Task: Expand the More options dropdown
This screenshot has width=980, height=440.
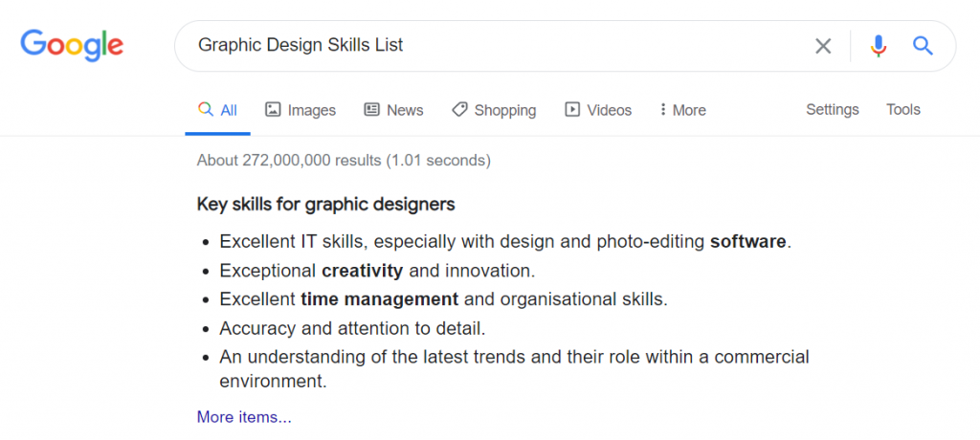Action: pyautogui.click(x=682, y=110)
